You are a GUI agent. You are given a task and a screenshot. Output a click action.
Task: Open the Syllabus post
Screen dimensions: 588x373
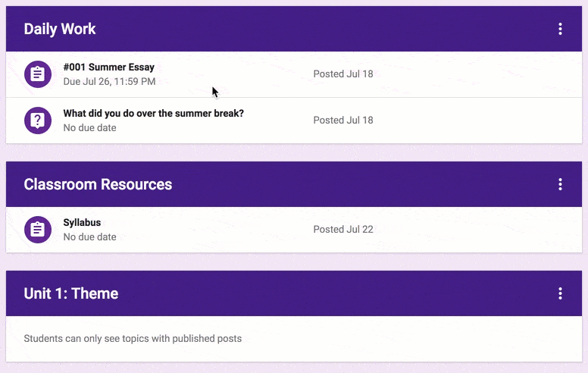(x=82, y=223)
